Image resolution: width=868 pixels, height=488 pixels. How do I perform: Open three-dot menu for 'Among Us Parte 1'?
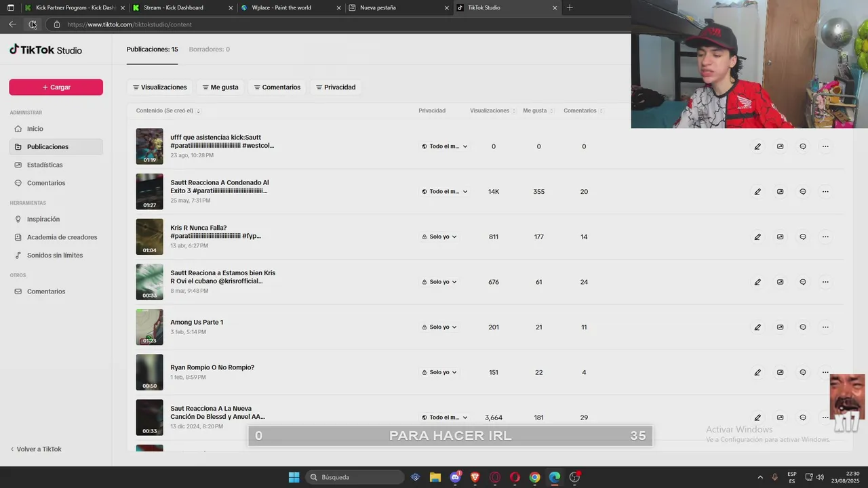point(825,327)
